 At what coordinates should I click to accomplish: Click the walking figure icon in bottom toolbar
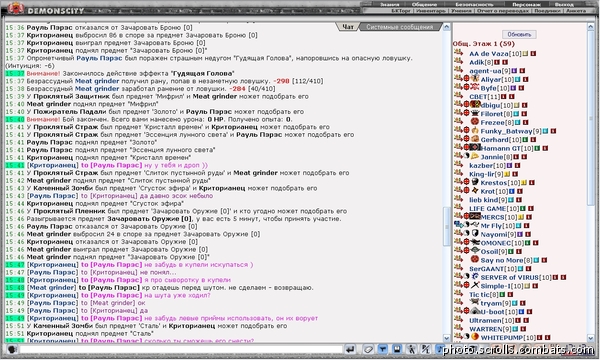pos(411,349)
